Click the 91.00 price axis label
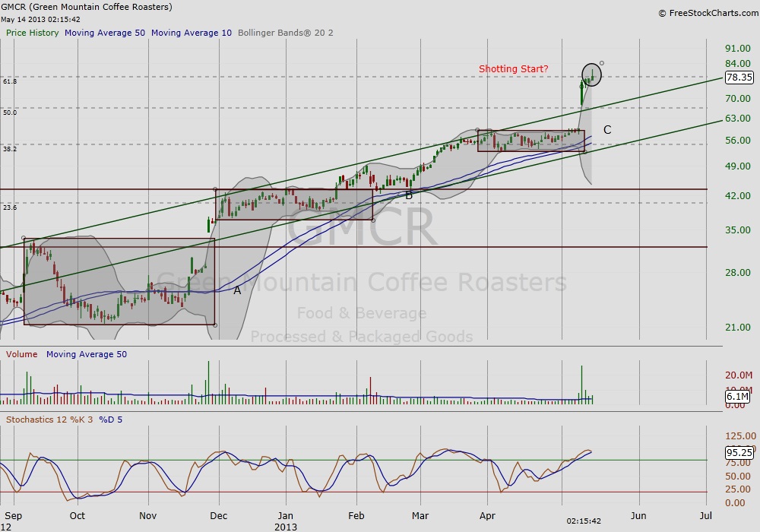 (x=738, y=49)
